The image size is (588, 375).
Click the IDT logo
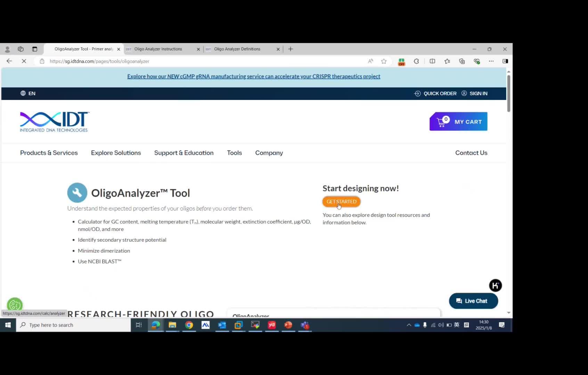tap(54, 121)
